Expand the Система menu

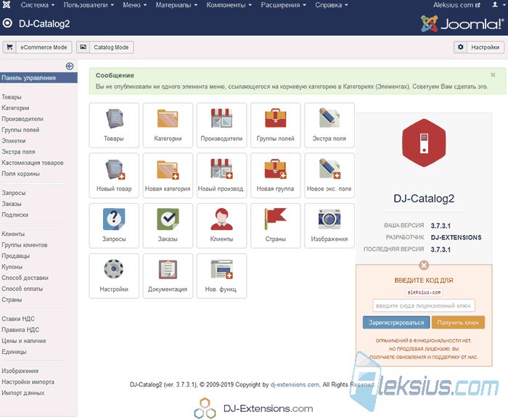click(38, 5)
